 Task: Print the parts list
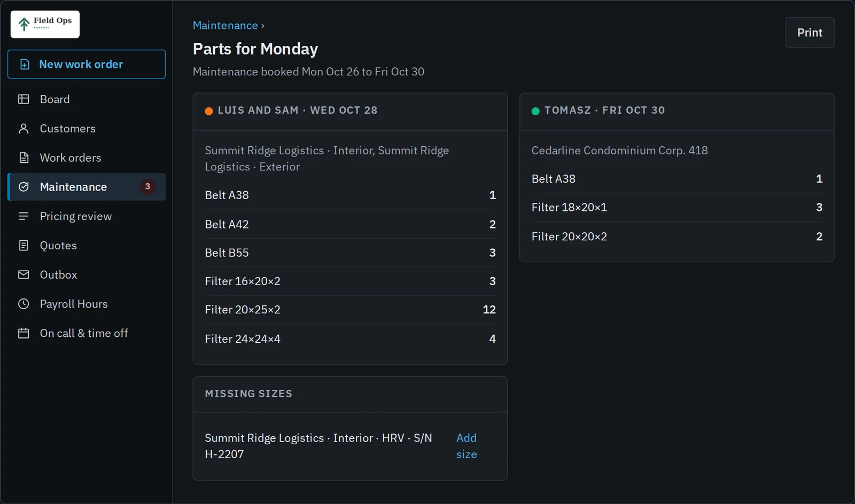[x=810, y=33]
